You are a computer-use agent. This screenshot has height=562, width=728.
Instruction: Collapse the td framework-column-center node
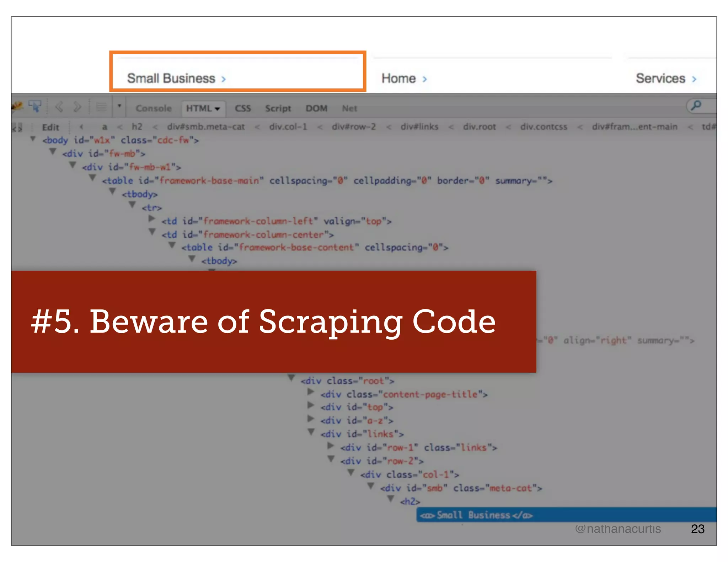tap(152, 232)
